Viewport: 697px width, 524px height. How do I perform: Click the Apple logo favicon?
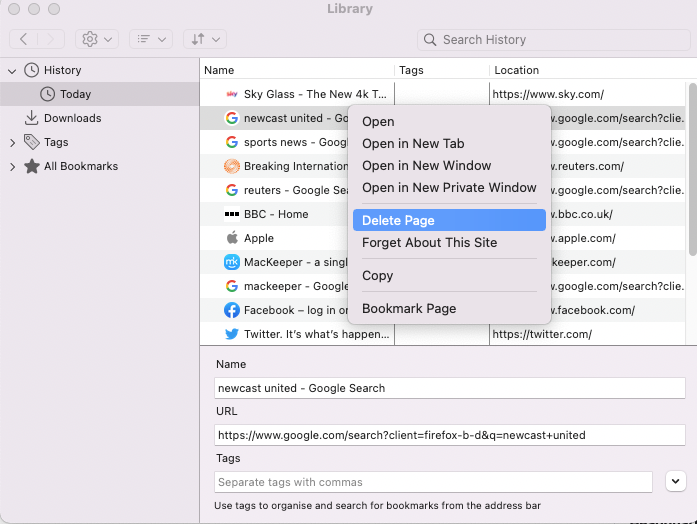232,238
